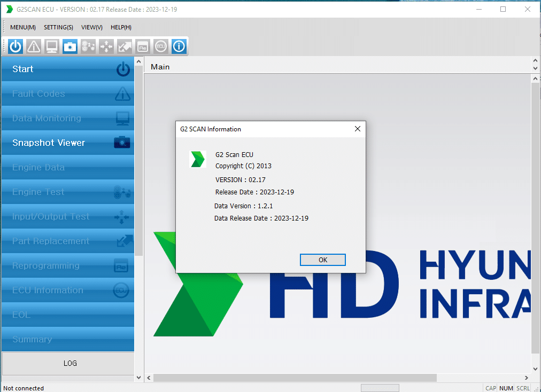Select the Part Replacement arrow toolbar icon
Image resolution: width=541 pixels, height=392 pixels.
tap(124, 46)
